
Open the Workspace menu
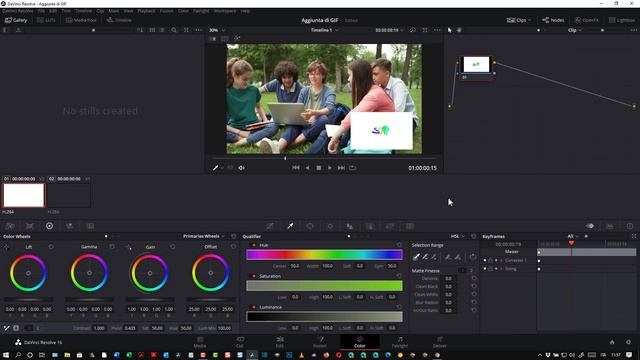[x=225, y=11]
